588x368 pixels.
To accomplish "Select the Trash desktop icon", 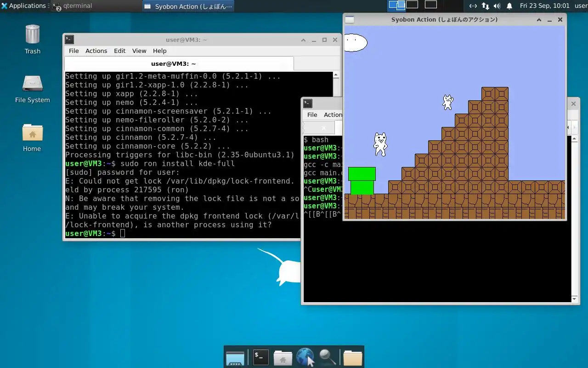I will pos(32,39).
